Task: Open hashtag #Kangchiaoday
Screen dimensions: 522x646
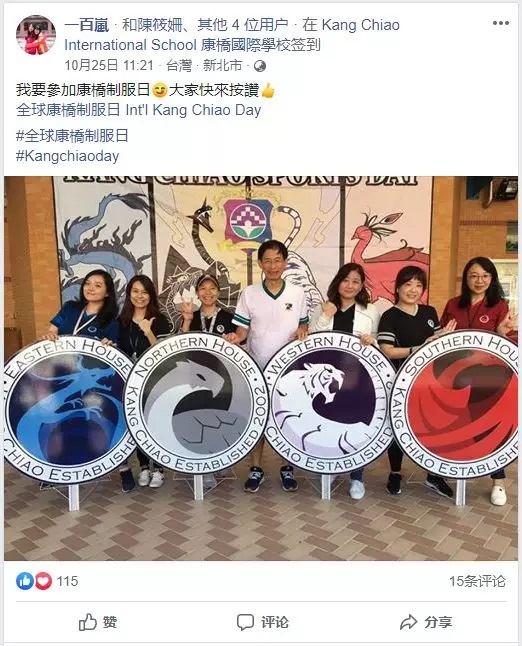Action: coord(68,156)
